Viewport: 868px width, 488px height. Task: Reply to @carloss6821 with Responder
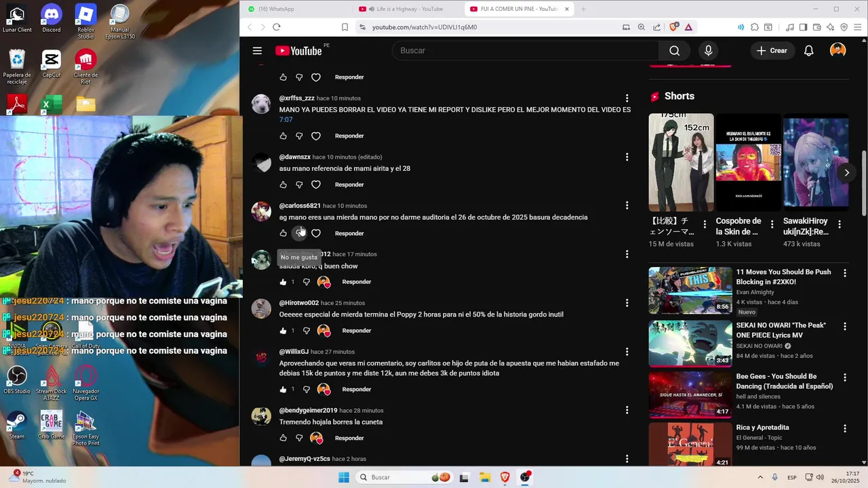349,233
